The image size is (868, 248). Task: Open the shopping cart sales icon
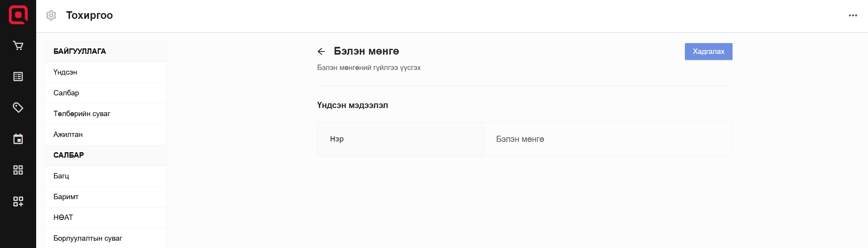18,46
